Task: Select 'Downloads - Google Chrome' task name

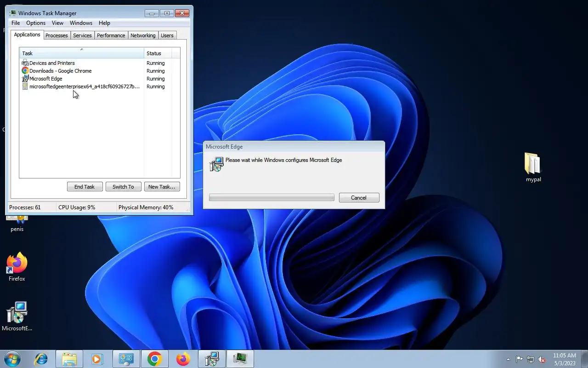Action: (61, 71)
